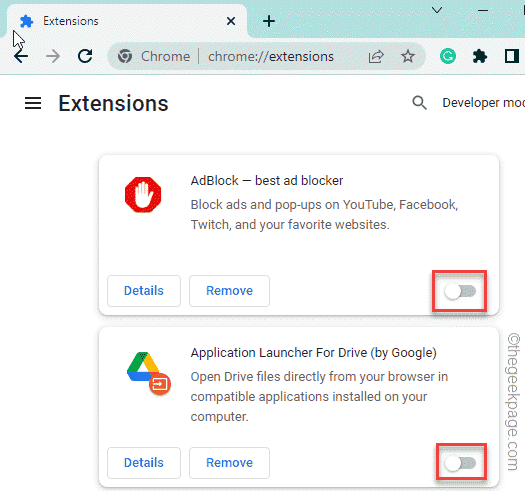Open the tab search dropdown chevron
This screenshot has width=525, height=491.
pyautogui.click(x=437, y=11)
